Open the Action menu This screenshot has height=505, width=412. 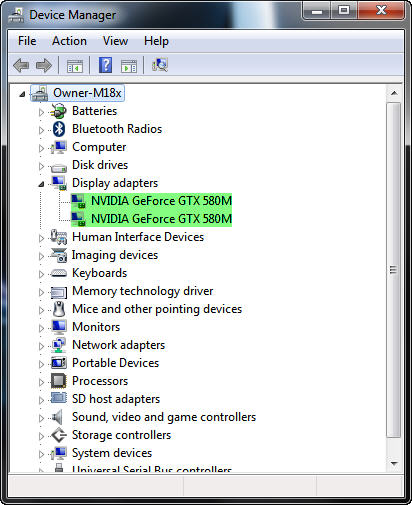click(69, 41)
